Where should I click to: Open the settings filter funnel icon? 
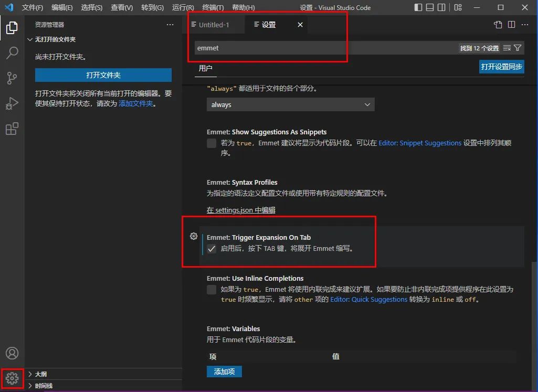(518, 48)
